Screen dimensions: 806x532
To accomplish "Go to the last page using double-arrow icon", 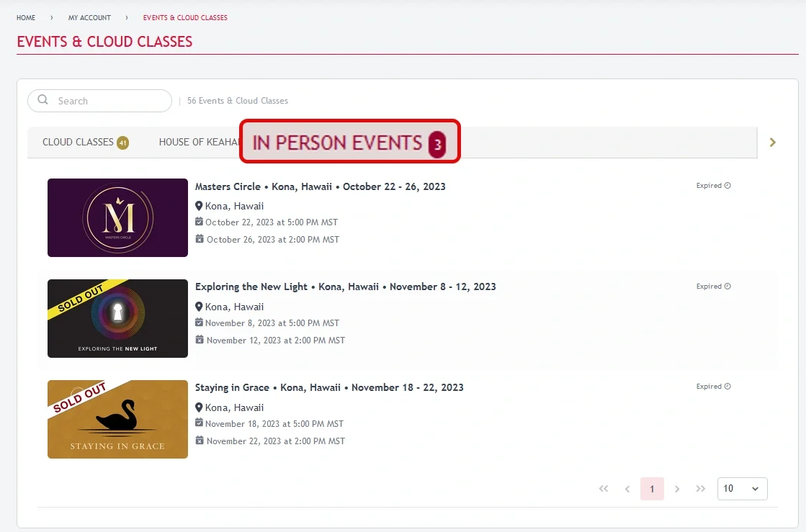I will point(700,489).
